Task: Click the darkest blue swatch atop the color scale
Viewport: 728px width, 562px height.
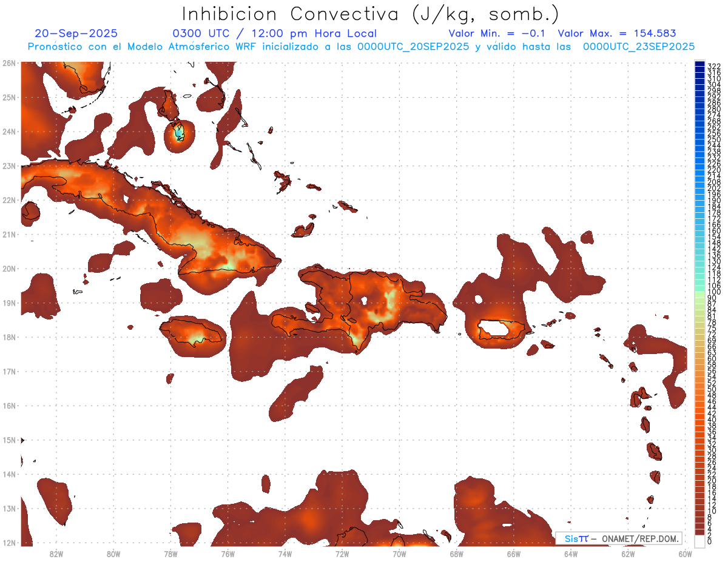Action: [x=700, y=64]
